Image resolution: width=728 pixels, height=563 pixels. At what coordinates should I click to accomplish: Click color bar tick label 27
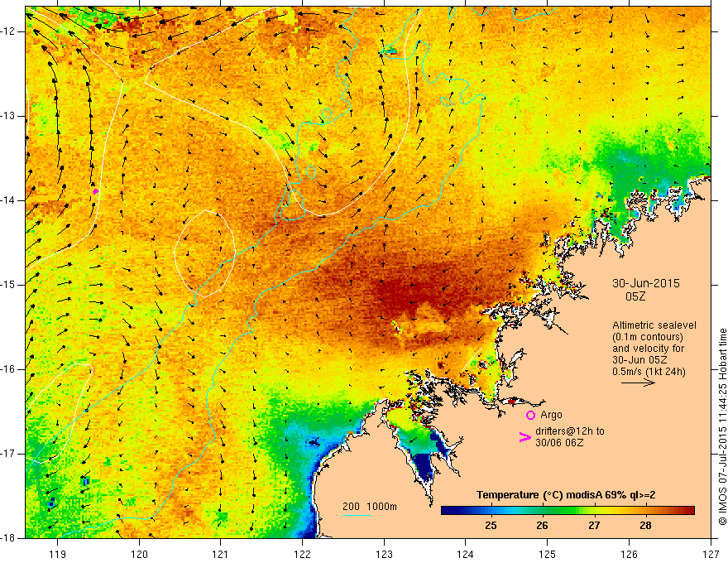coord(594,526)
